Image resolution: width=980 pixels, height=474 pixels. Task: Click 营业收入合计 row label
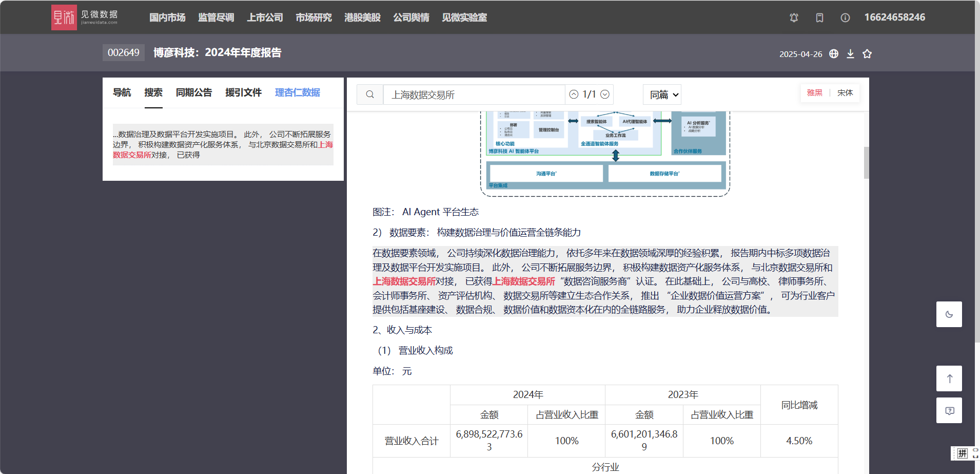click(x=411, y=441)
